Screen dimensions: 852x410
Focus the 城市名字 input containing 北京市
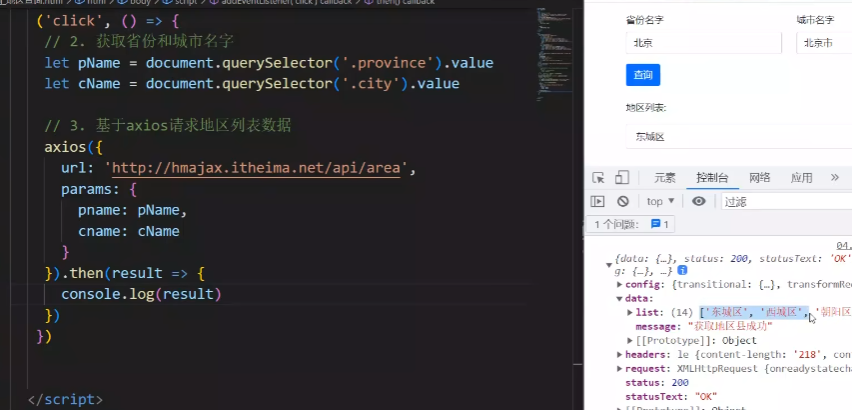pyautogui.click(x=824, y=43)
